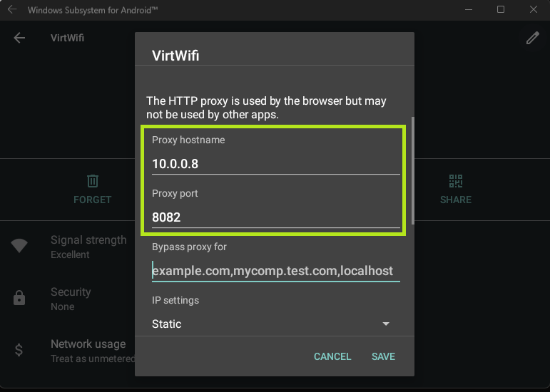Image resolution: width=550 pixels, height=392 pixels.
Task: Click the Forget trash icon
Action: 92,181
